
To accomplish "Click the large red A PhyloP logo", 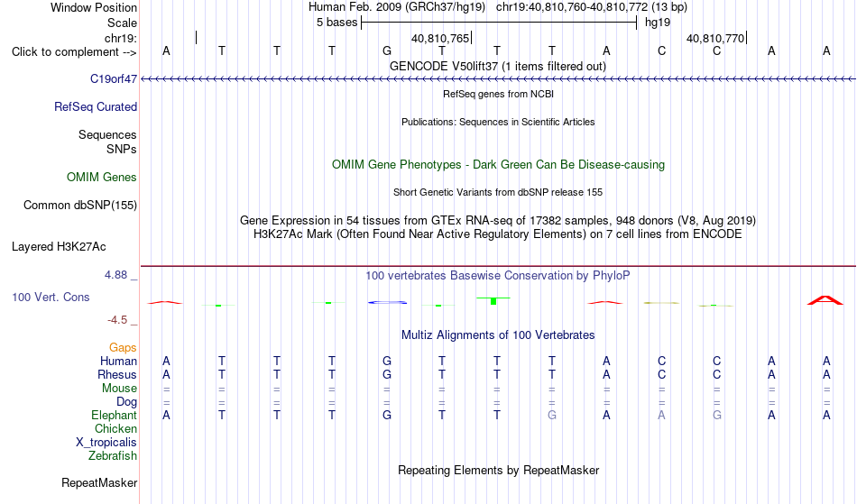I will (x=825, y=300).
